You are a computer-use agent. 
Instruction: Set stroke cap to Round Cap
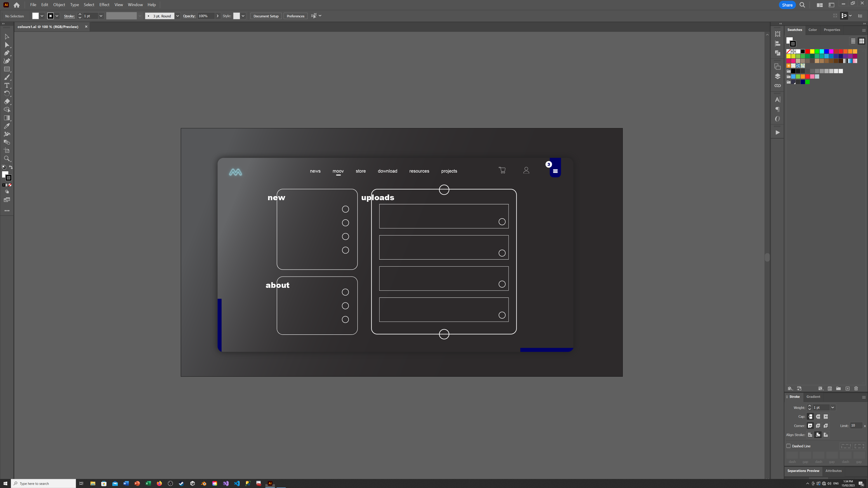818,417
